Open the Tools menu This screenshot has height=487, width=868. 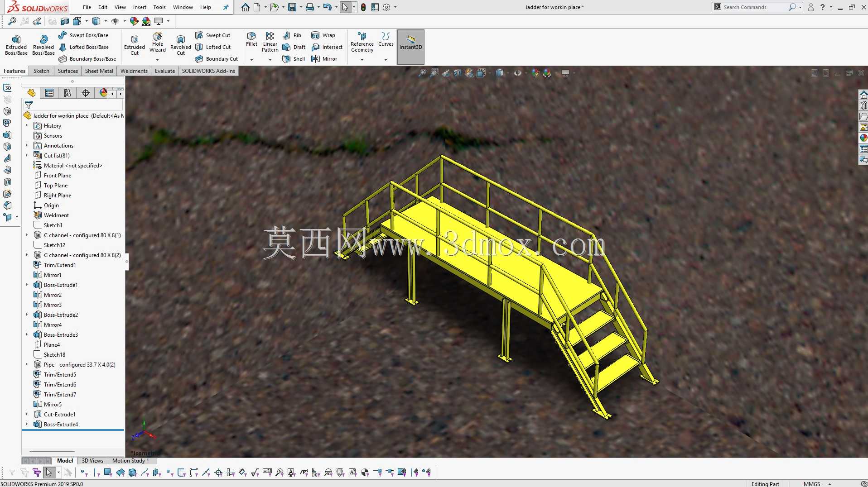point(159,7)
